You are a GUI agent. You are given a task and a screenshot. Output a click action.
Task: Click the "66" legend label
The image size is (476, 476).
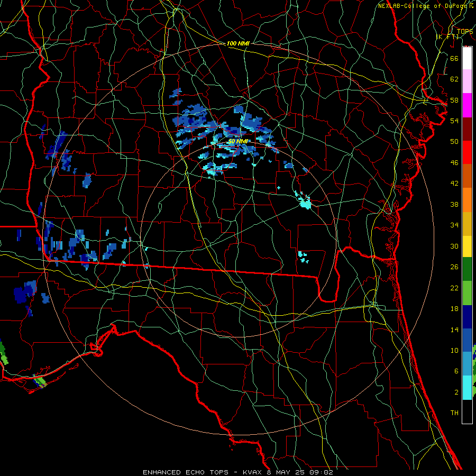point(454,58)
